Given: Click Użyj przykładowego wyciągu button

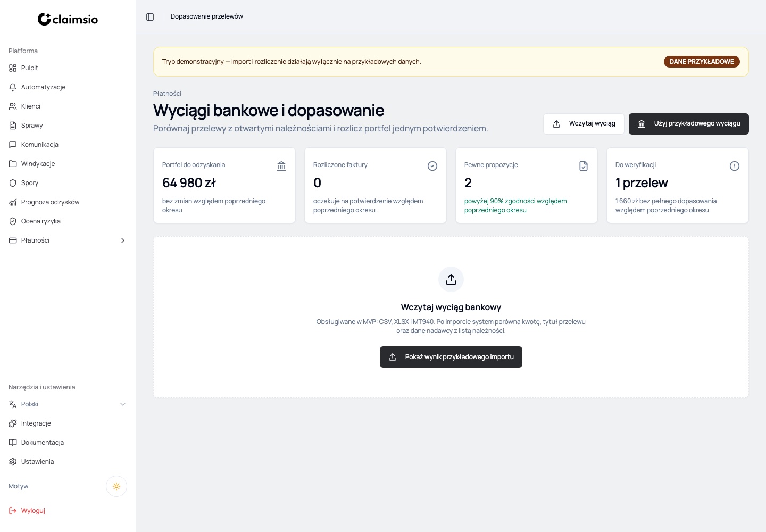Looking at the screenshot, I should click(689, 124).
